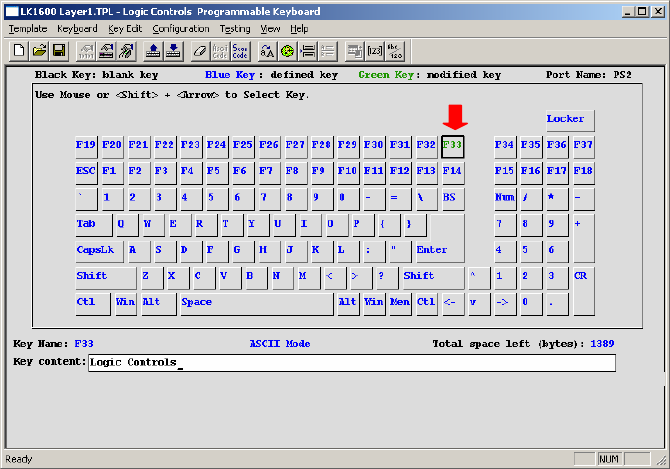Open a template file via folder icon
The width and height of the screenshot is (670, 469).
(x=40, y=50)
